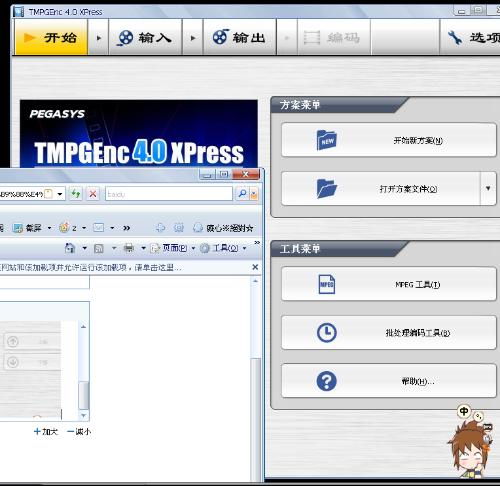This screenshot has height=486, width=500.
Task: Click the 批处理编码工具(B) button
Action: (389, 332)
